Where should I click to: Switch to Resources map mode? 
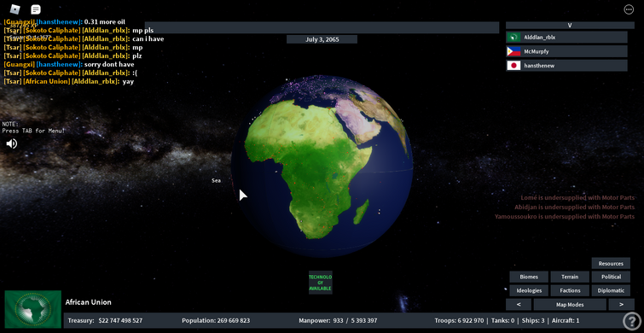611,264
